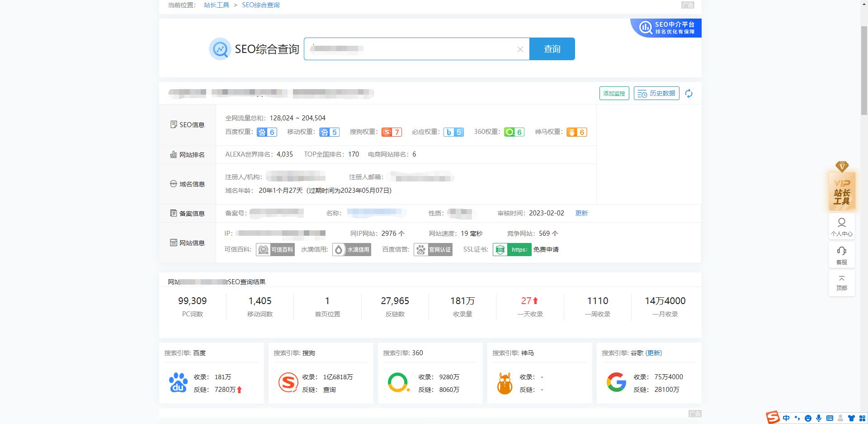Click 搜狗权重 badge 7
868x424 pixels.
click(x=392, y=132)
